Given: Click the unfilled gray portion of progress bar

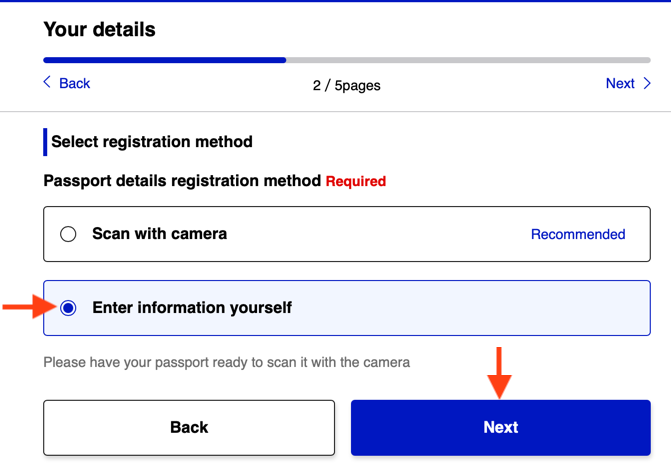Looking at the screenshot, I should (x=468, y=60).
